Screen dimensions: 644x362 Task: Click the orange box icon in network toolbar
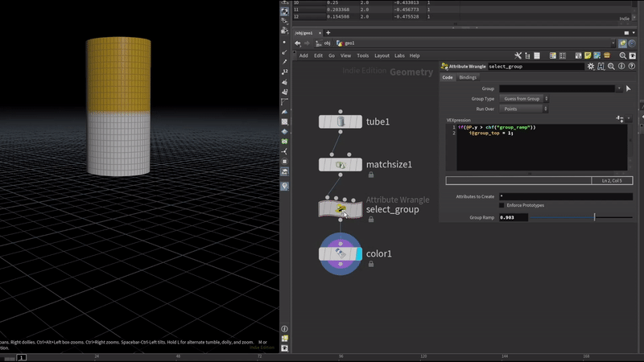click(607, 56)
